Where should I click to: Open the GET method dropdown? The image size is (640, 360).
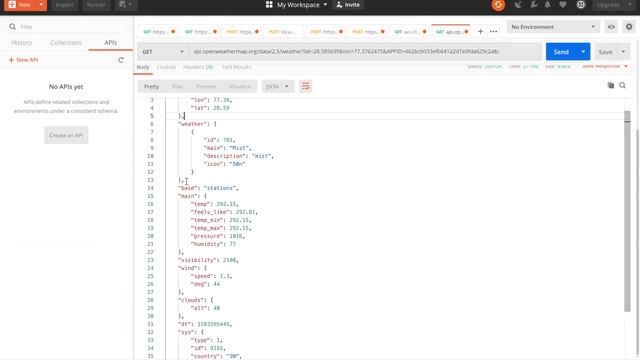click(x=163, y=52)
